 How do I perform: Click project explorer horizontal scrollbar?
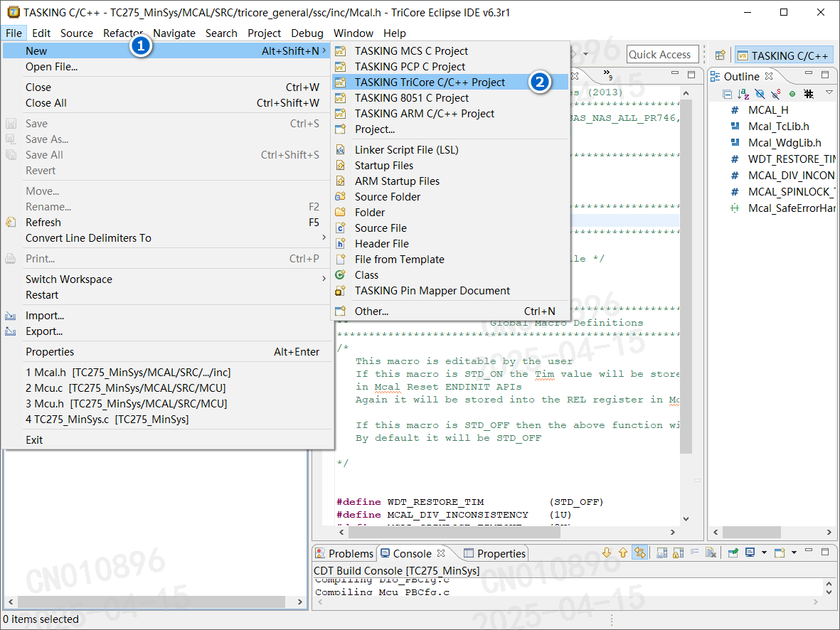point(151,602)
